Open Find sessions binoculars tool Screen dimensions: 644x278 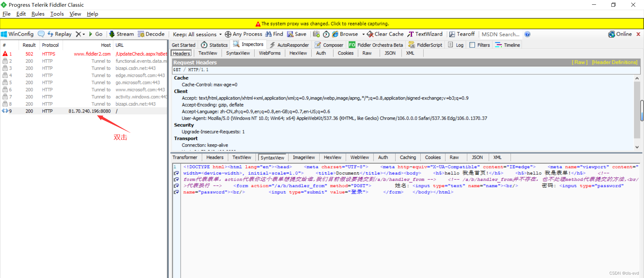[274, 34]
